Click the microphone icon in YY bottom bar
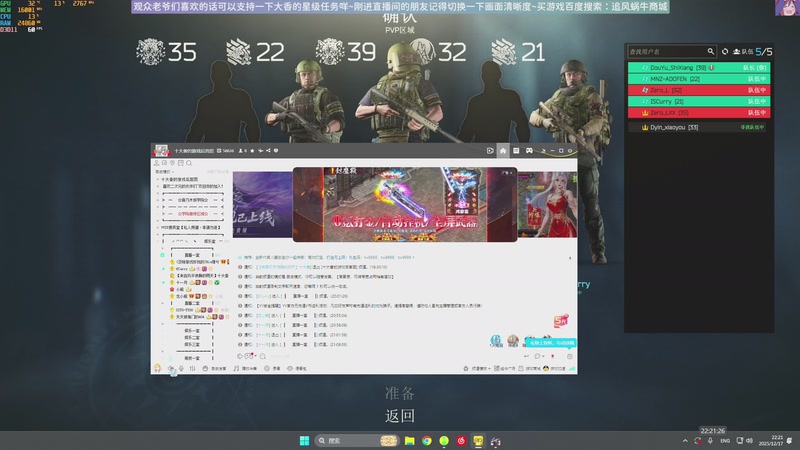This screenshot has width=800, height=450. pos(181,368)
